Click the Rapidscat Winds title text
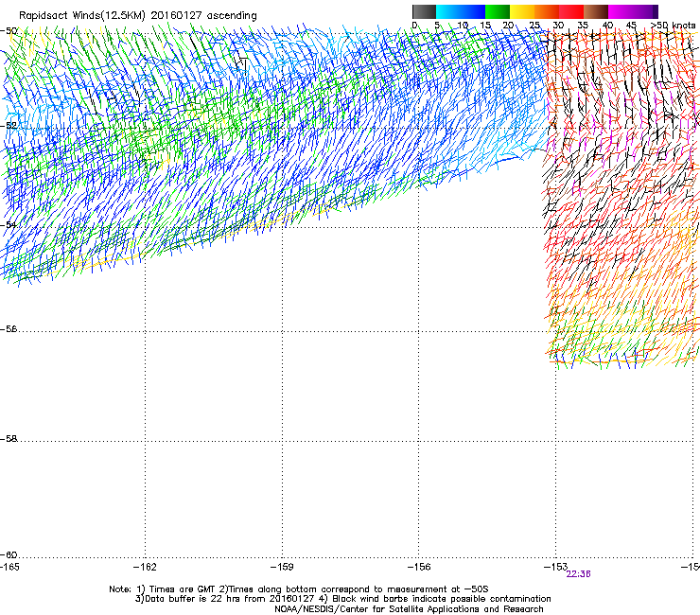The height and width of the screenshot is (615, 700). pos(138,16)
